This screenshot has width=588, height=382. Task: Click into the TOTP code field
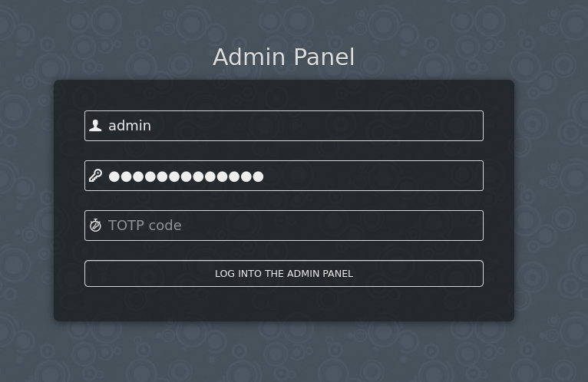(x=284, y=226)
